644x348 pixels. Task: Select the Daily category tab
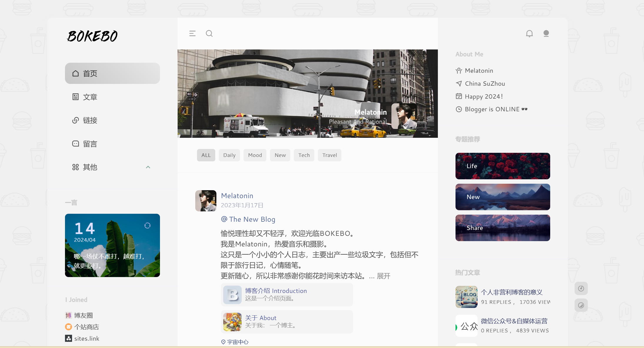click(x=229, y=155)
